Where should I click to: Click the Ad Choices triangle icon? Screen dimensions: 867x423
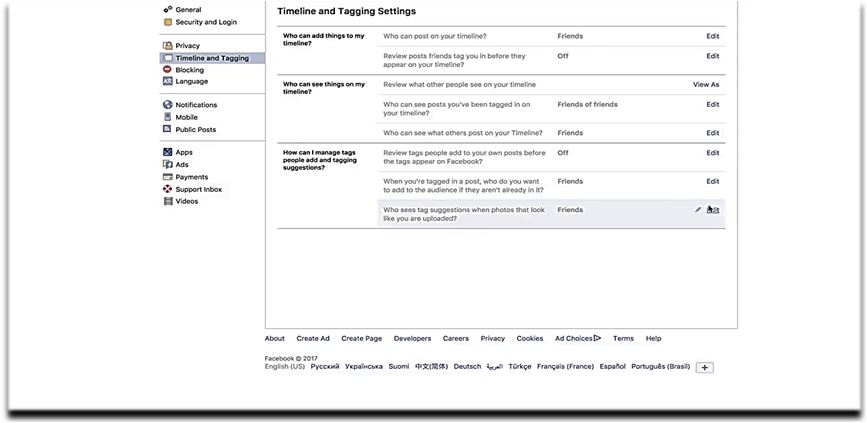(597, 338)
